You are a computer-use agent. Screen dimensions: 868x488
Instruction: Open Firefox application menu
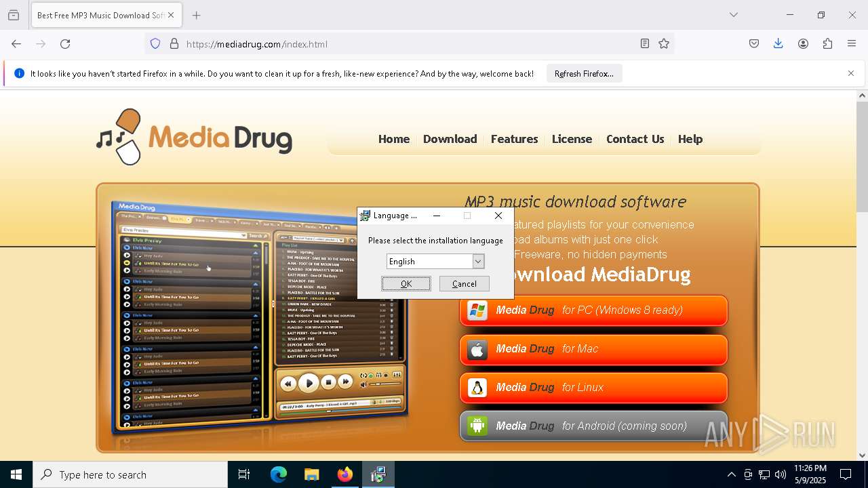tap(852, 44)
